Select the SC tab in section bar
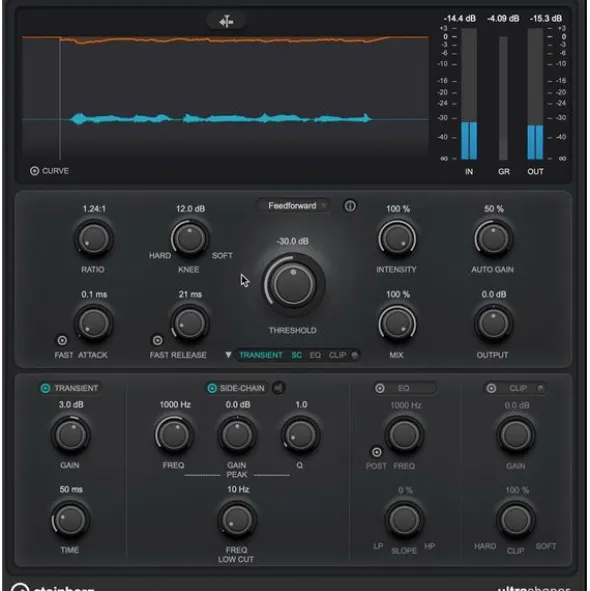The width and height of the screenshot is (590, 591). tap(297, 355)
